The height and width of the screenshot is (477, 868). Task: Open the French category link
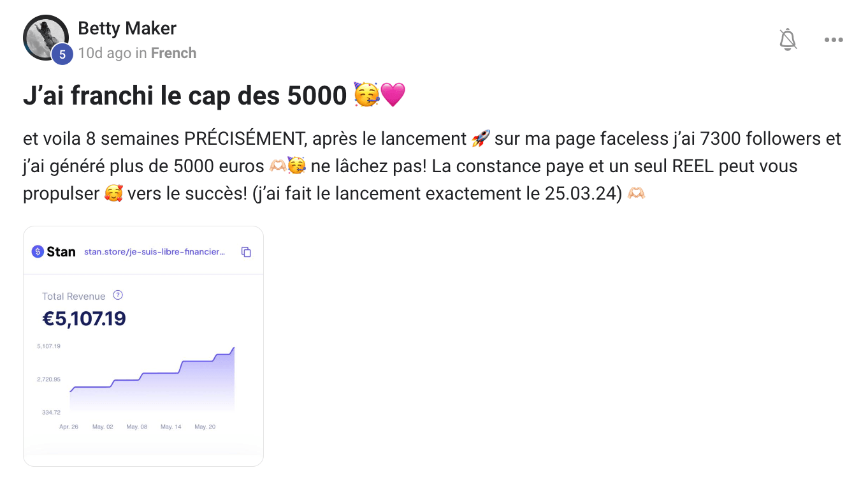pos(173,53)
